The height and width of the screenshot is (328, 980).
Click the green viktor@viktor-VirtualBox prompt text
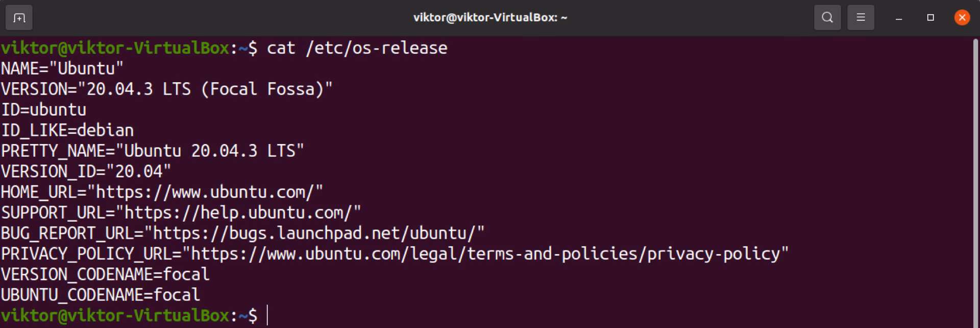pos(112,48)
